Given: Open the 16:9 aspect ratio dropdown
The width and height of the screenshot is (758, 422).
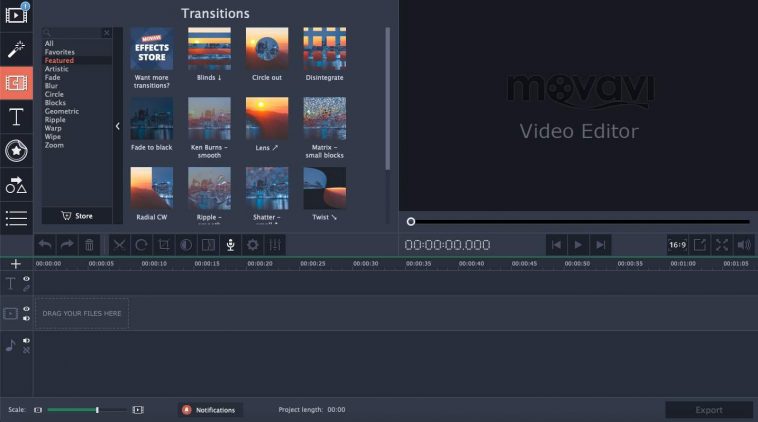Looking at the screenshot, I should click(x=677, y=245).
